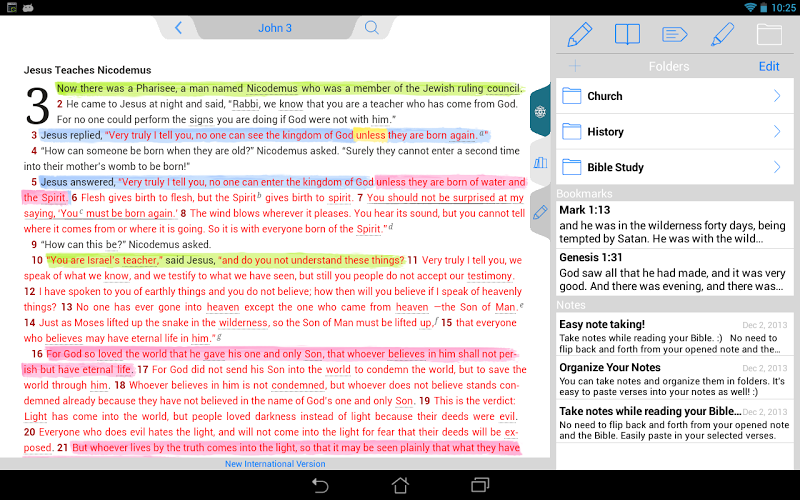The image size is (800, 500).
Task: Open the tag labels icon in side panel
Action: (674, 35)
